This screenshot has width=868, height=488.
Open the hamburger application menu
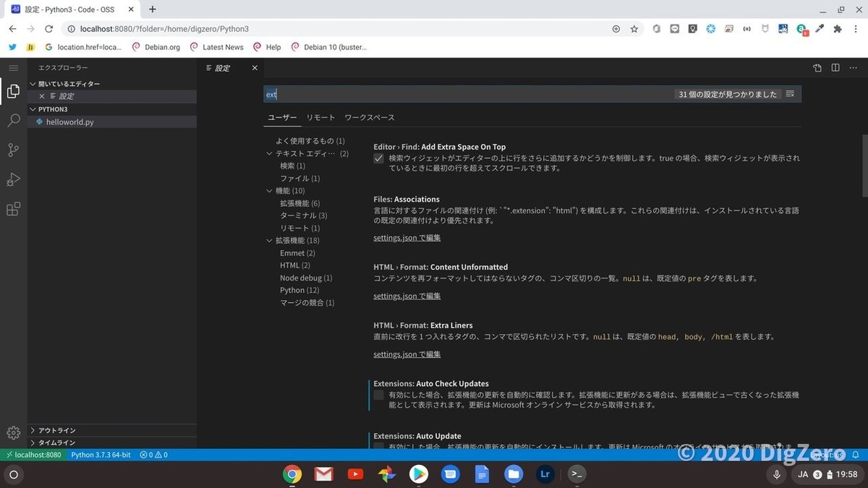coord(13,67)
